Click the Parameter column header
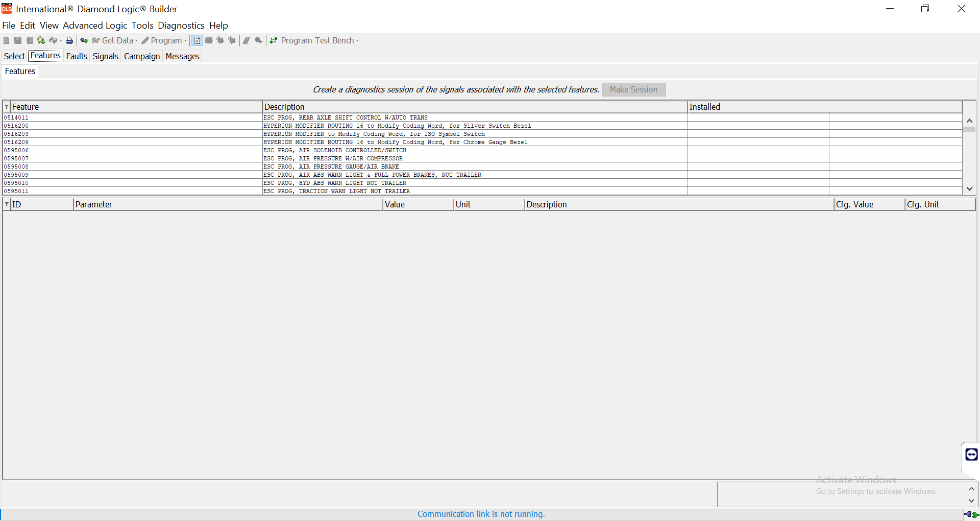The height and width of the screenshot is (521, 980). [x=228, y=204]
